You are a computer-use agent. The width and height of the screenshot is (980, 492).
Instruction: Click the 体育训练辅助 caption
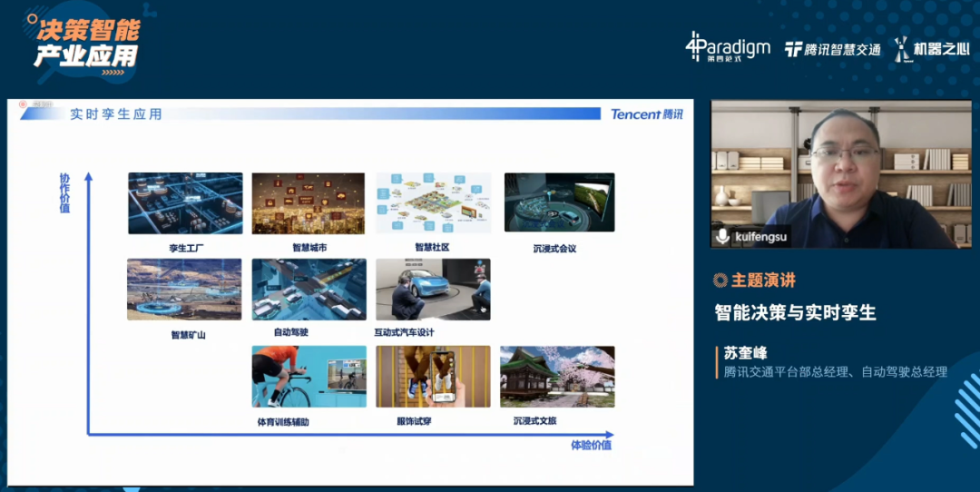(283, 423)
